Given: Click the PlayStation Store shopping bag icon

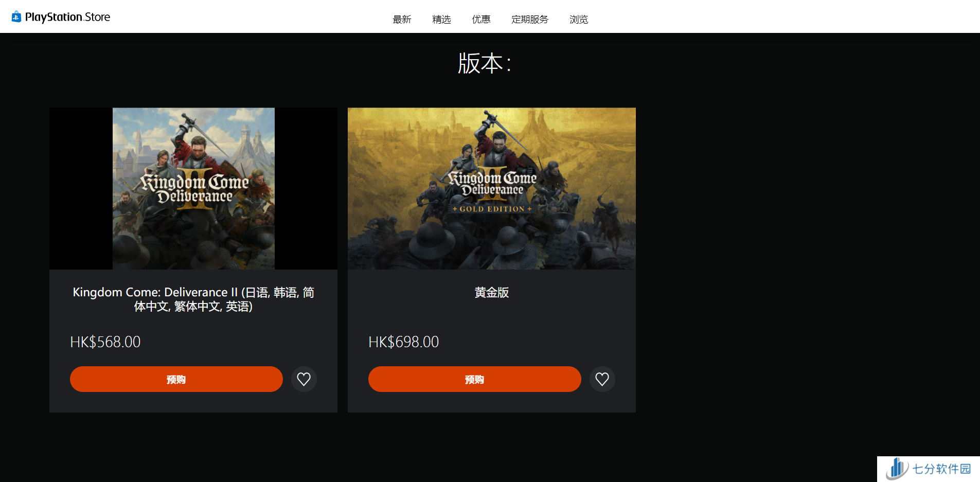Looking at the screenshot, I should [16, 17].
